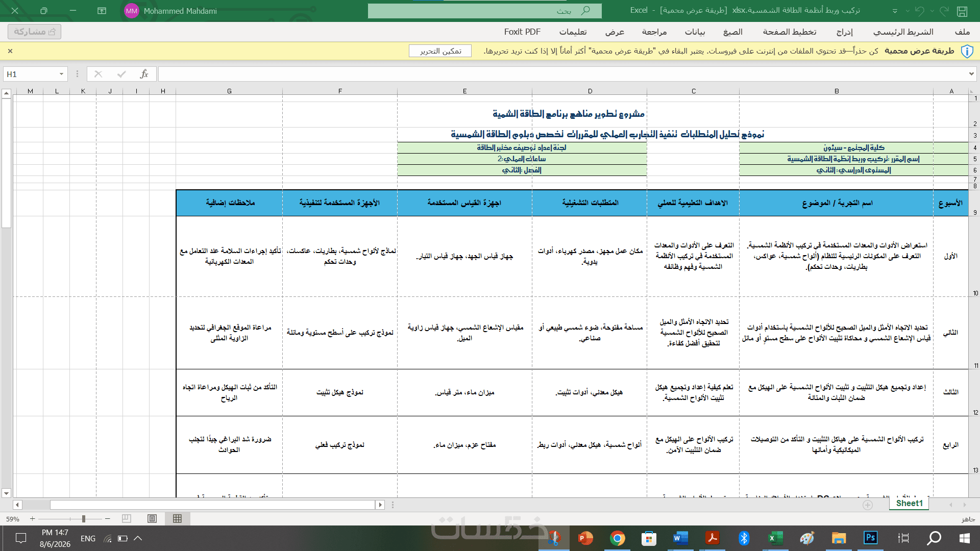The width and height of the screenshot is (980, 551).
Task: Close the Protected View message bar
Action: click(x=10, y=51)
